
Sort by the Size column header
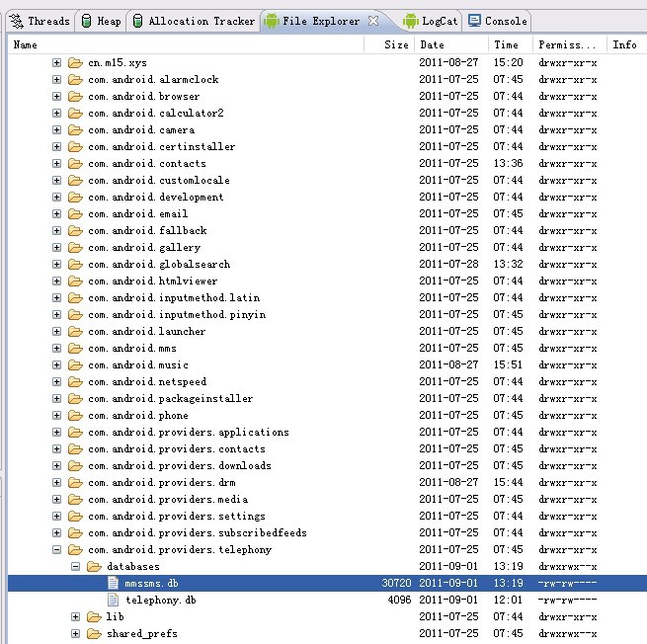389,44
